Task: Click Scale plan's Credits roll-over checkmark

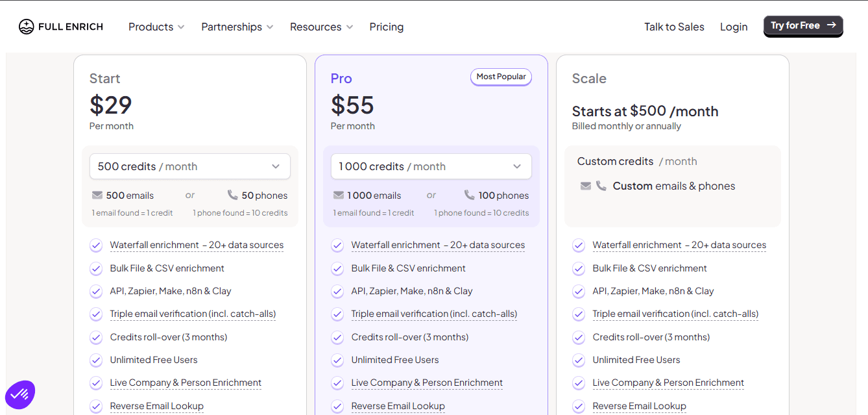Action: (579, 337)
